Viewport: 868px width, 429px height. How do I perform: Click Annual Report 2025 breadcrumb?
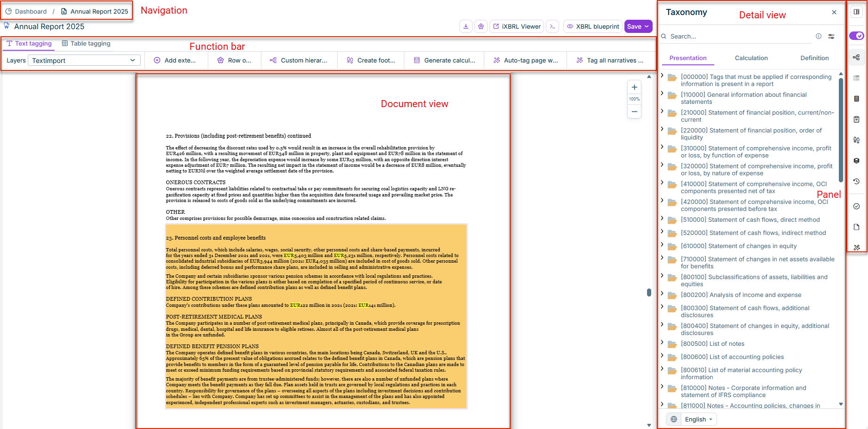click(x=95, y=11)
